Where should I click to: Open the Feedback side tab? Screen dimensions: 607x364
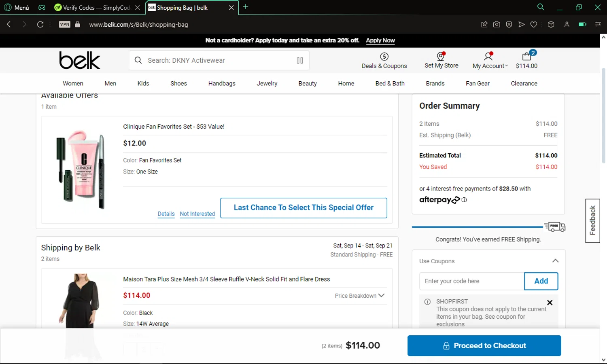click(x=592, y=221)
